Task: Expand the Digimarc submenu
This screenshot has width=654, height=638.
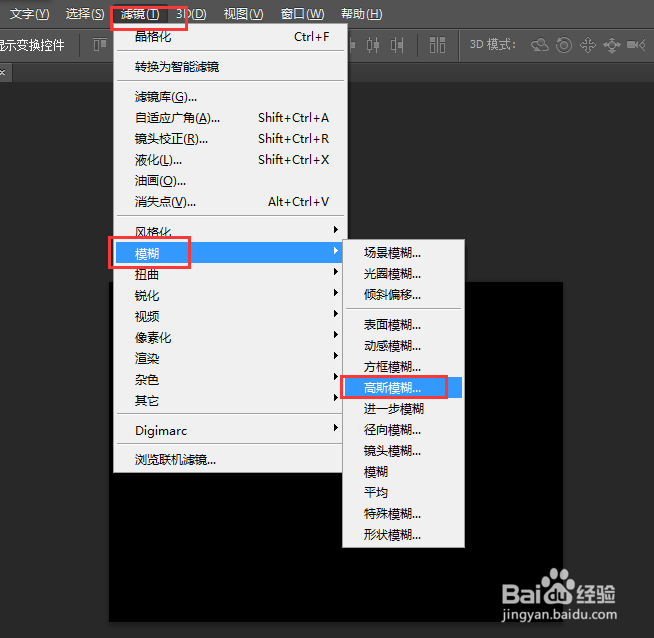Action: pos(229,430)
